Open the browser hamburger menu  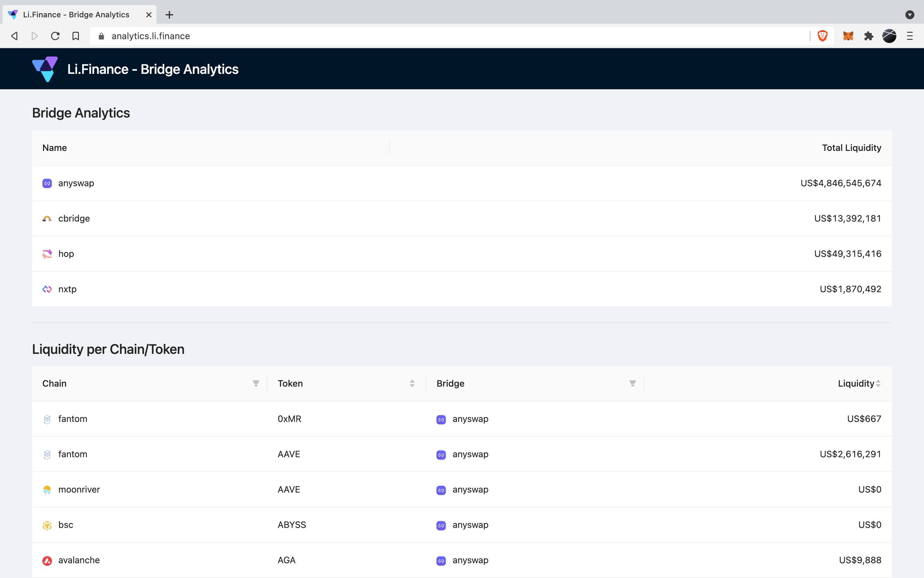click(910, 36)
